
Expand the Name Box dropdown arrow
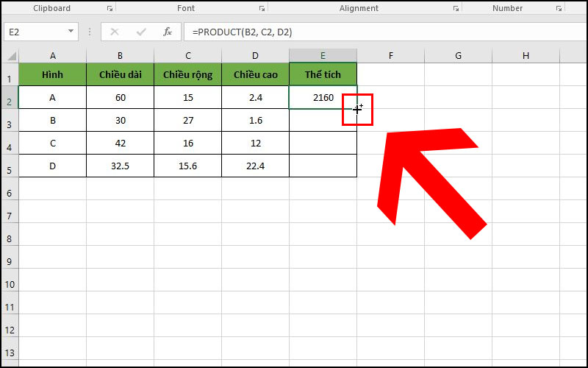click(x=71, y=32)
